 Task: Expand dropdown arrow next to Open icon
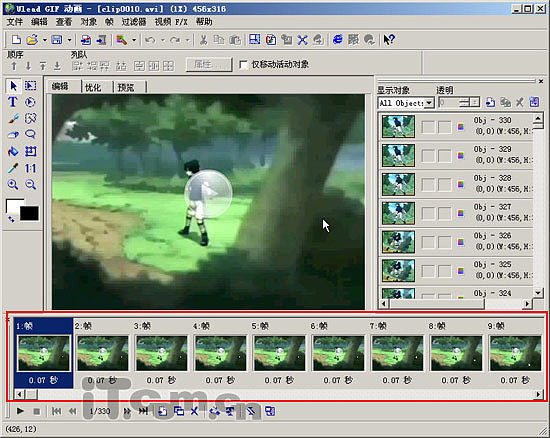point(45,40)
